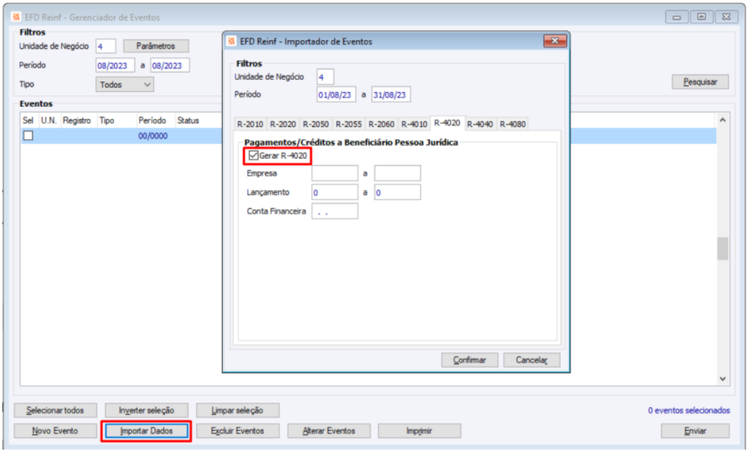The width and height of the screenshot is (750, 455).
Task: Click the events list scroll up arrow
Action: coord(723,120)
